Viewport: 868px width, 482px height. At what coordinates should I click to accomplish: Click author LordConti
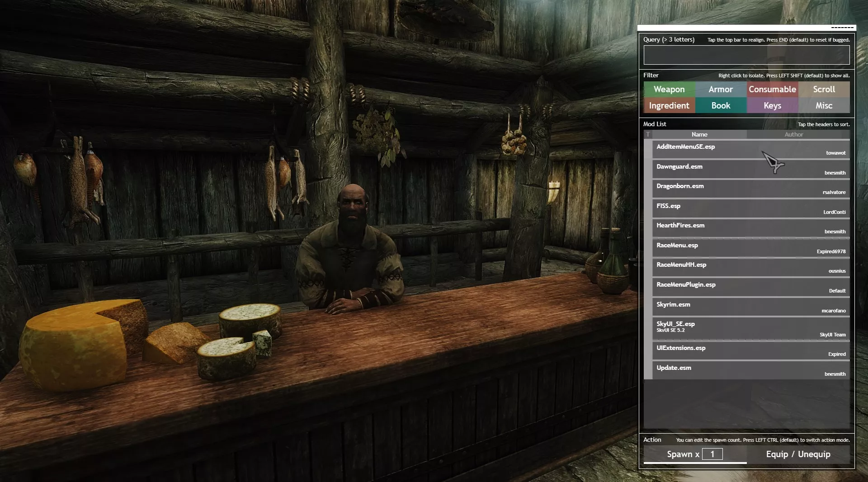click(x=834, y=212)
